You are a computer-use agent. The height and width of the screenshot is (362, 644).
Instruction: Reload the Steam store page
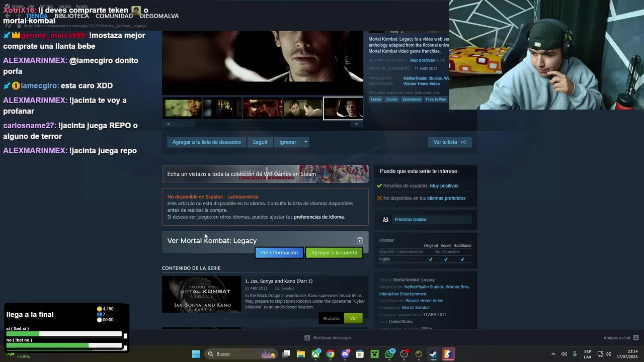[x=8, y=26]
